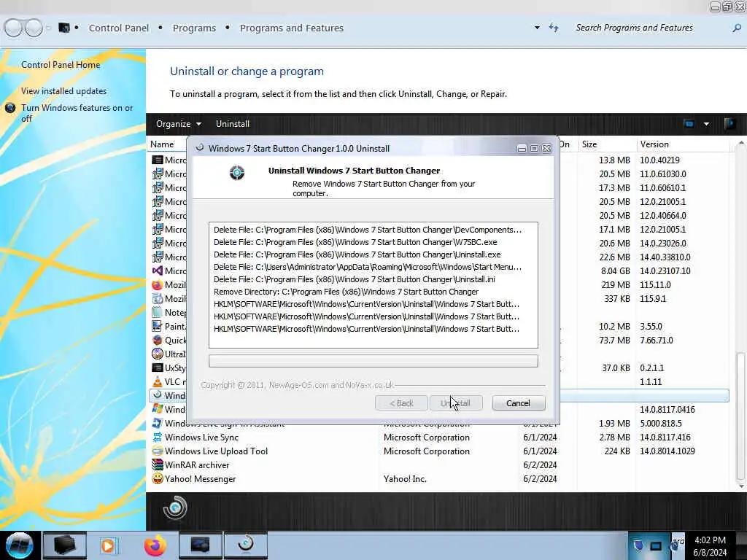Select the Yahoo! Messenger entry

438,478
